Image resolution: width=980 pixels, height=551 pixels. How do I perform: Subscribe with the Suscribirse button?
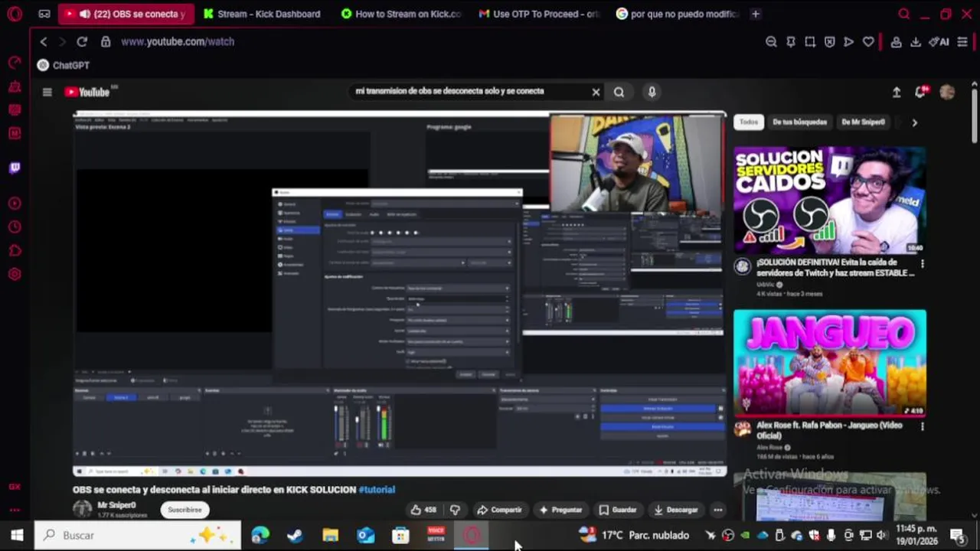[185, 510]
